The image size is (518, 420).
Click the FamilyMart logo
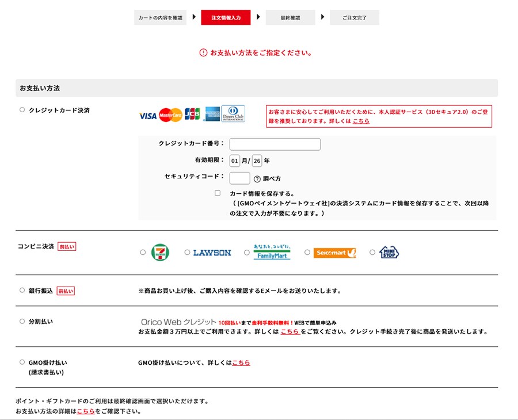point(272,252)
